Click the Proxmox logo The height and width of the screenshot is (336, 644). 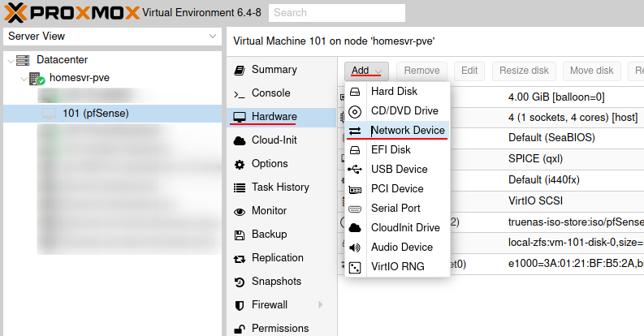pyautogui.click(x=72, y=13)
